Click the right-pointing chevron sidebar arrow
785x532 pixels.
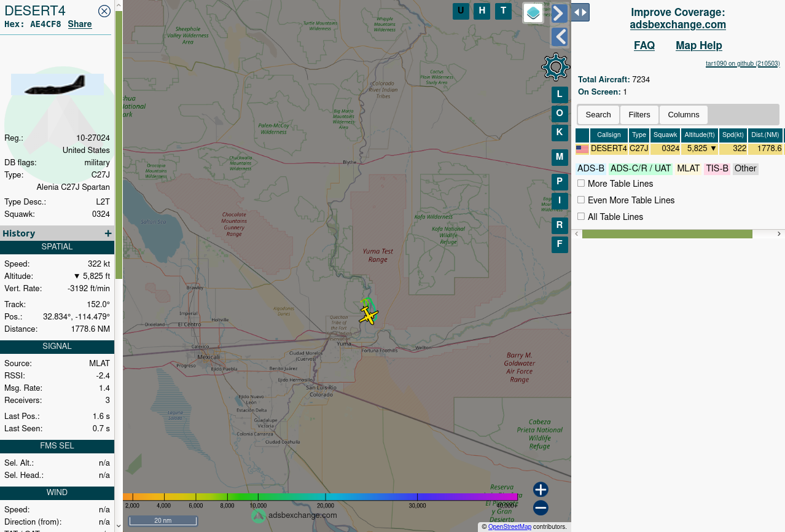click(x=560, y=14)
